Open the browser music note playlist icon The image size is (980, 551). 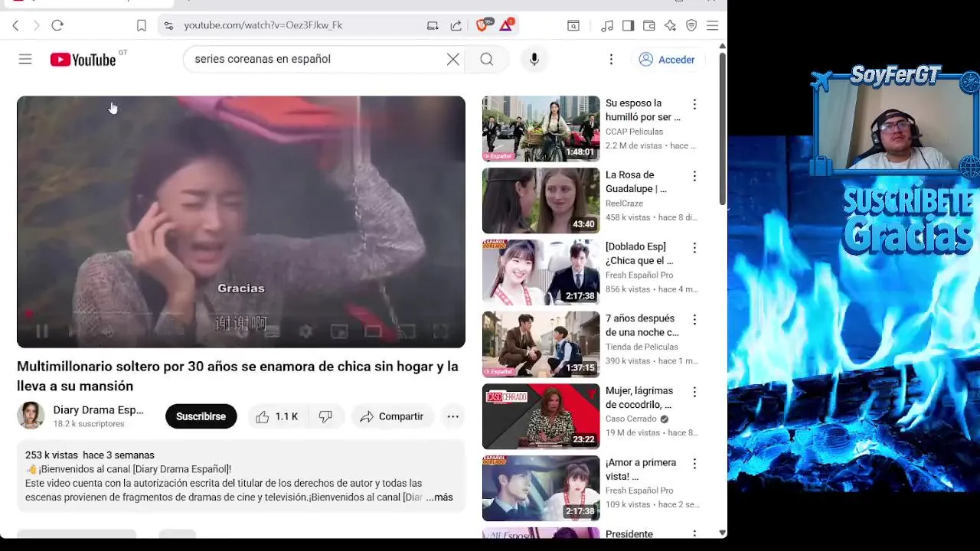607,25
